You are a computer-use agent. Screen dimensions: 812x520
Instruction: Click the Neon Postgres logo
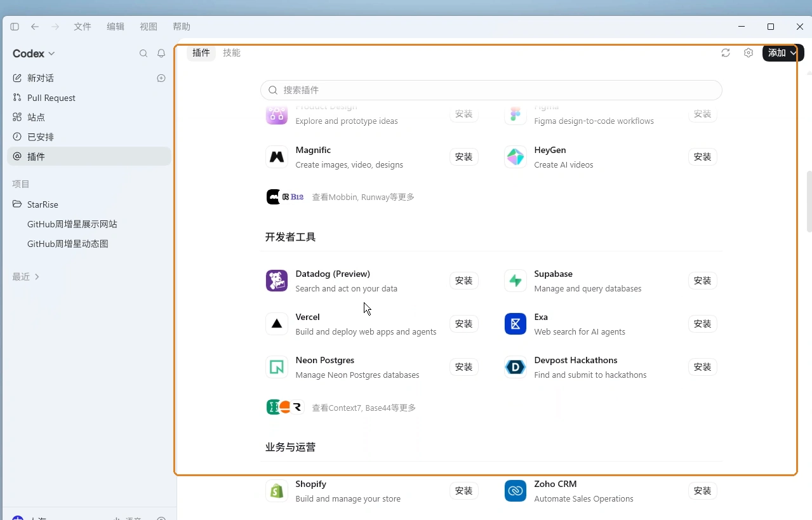click(x=277, y=367)
